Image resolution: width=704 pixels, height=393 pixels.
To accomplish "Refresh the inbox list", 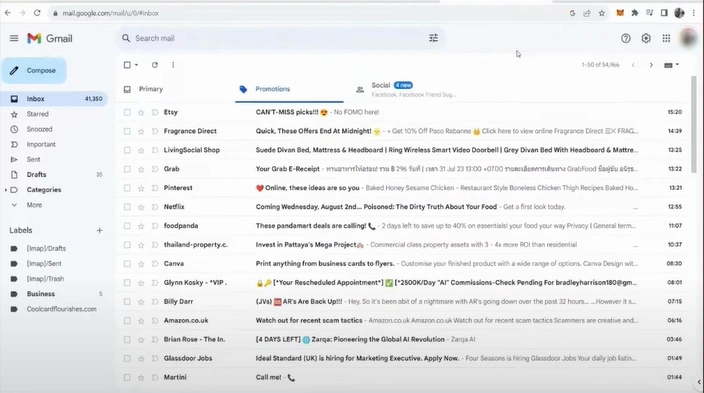I will tap(155, 65).
